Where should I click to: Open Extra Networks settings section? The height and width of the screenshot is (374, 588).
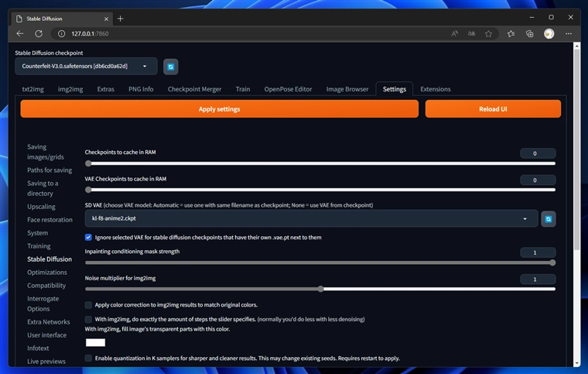pos(49,321)
